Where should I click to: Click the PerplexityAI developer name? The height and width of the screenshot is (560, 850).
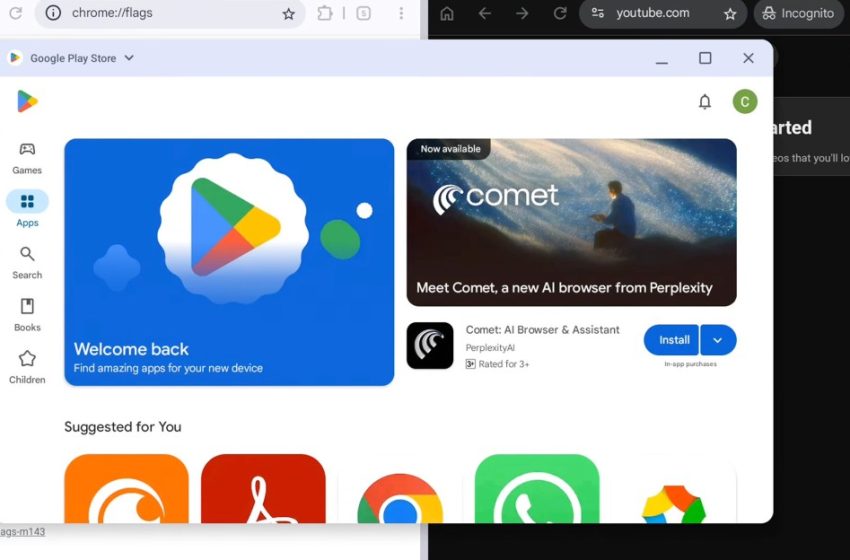pos(490,347)
